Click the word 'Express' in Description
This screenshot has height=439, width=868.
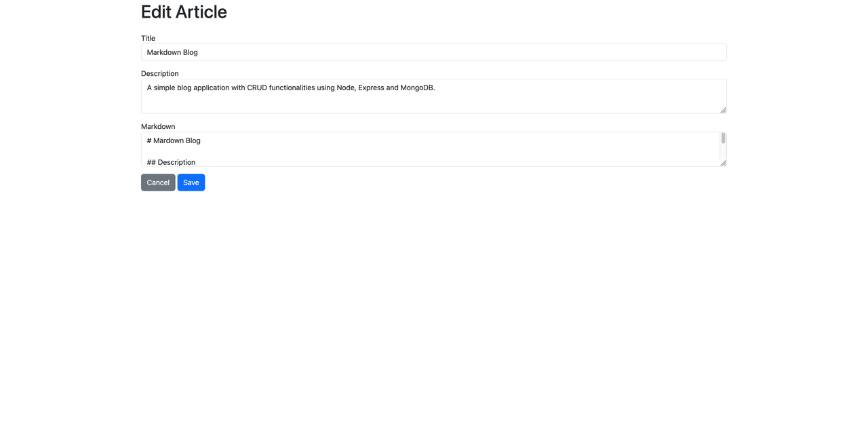(371, 88)
